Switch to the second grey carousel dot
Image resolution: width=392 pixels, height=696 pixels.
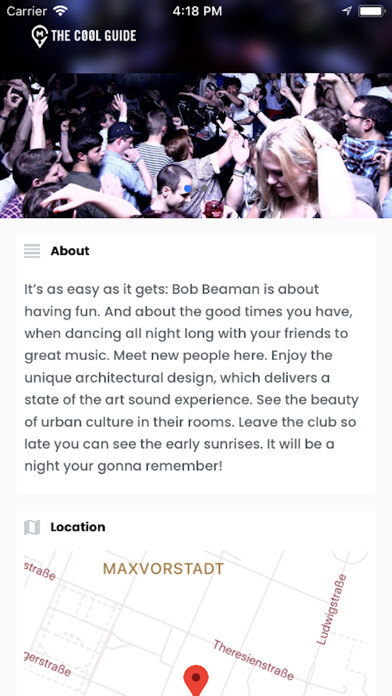[x=204, y=189]
